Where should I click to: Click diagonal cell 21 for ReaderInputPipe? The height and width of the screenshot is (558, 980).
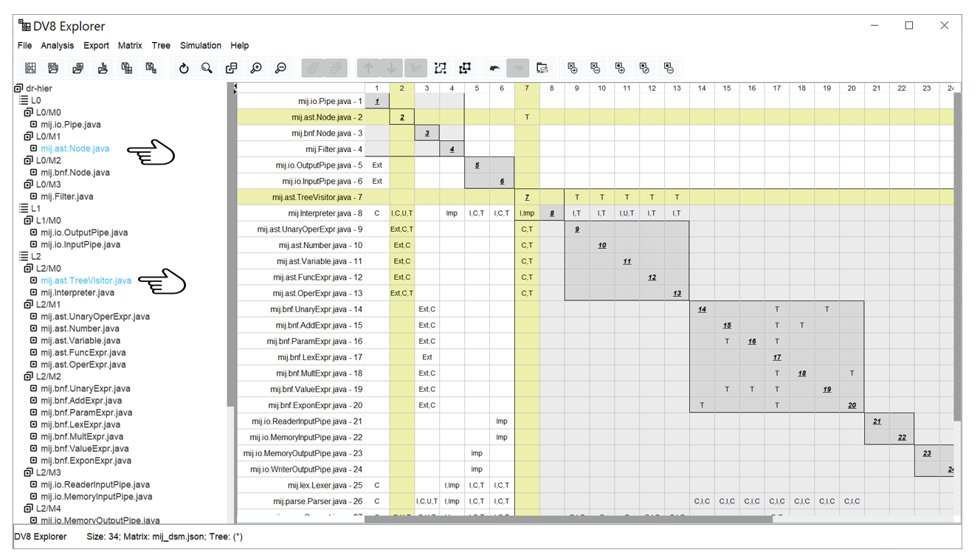[877, 421]
